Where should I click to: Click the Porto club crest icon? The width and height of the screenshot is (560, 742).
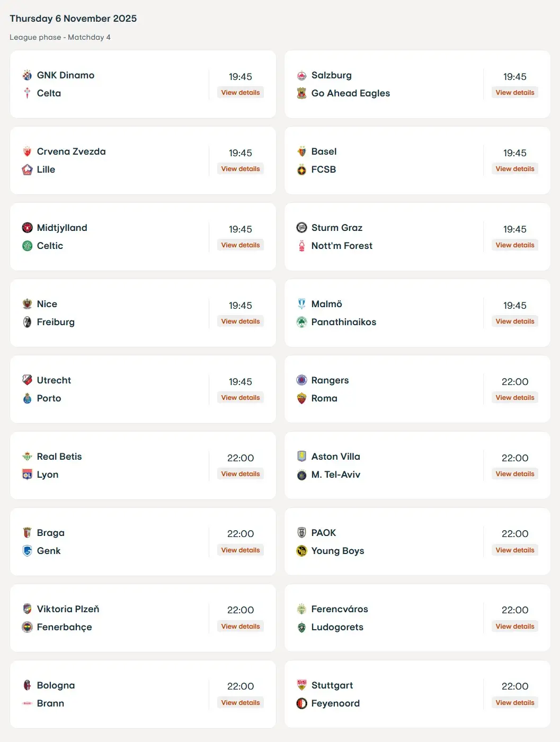coord(27,398)
